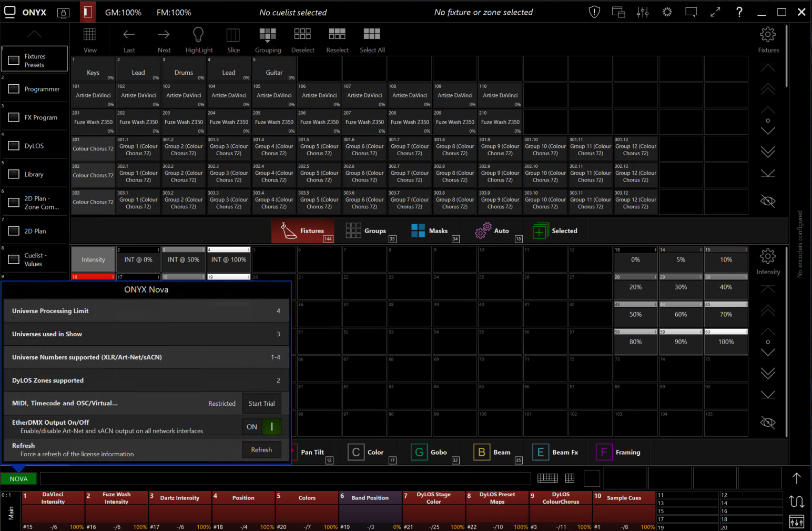
Task: Select the 70% intensity preset
Action: pos(726,314)
